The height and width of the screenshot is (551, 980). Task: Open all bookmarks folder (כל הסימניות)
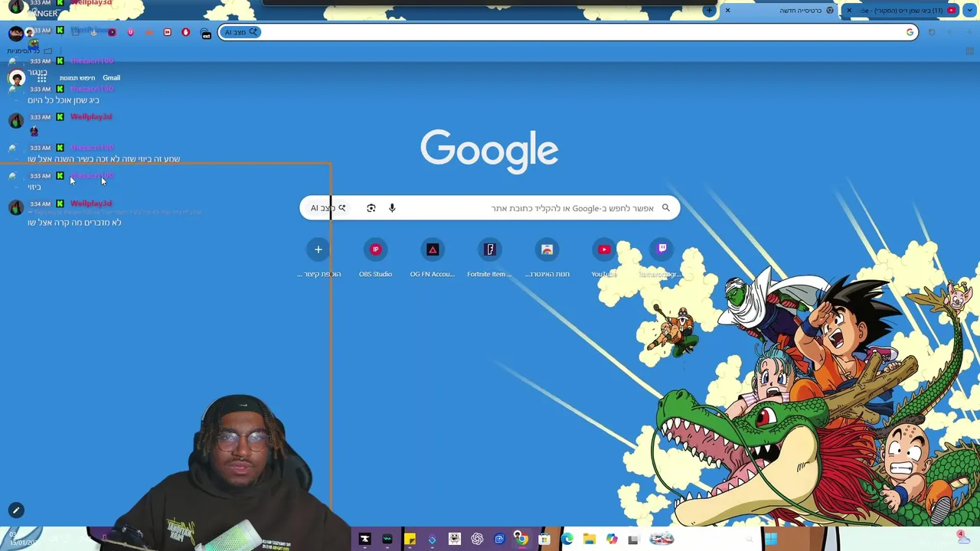pyautogui.click(x=29, y=51)
